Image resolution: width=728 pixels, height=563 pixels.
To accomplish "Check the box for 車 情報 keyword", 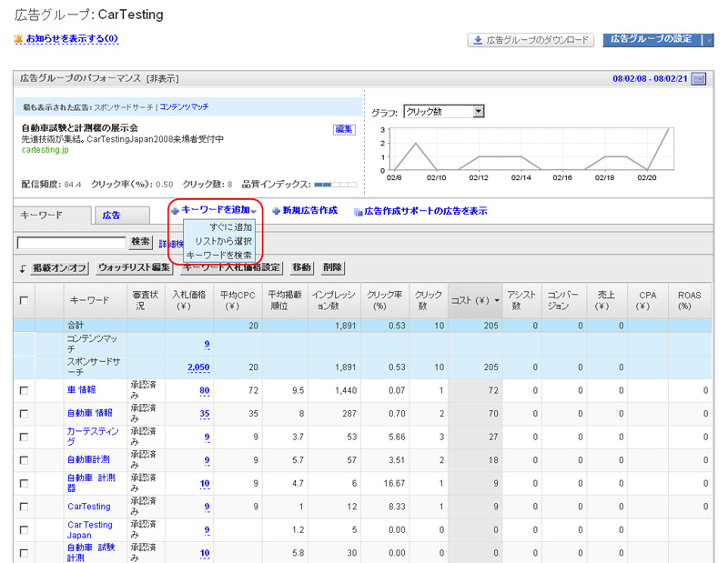I will pyautogui.click(x=24, y=390).
